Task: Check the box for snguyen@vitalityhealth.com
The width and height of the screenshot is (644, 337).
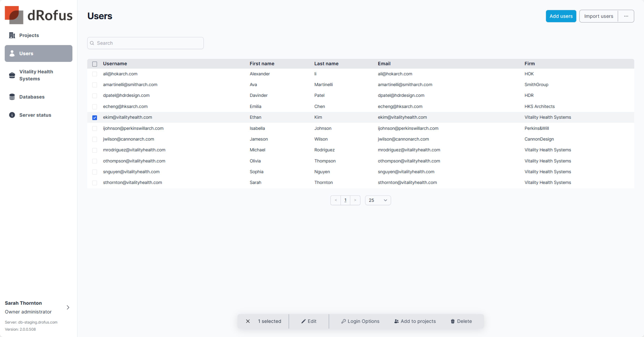Action: tap(94, 172)
